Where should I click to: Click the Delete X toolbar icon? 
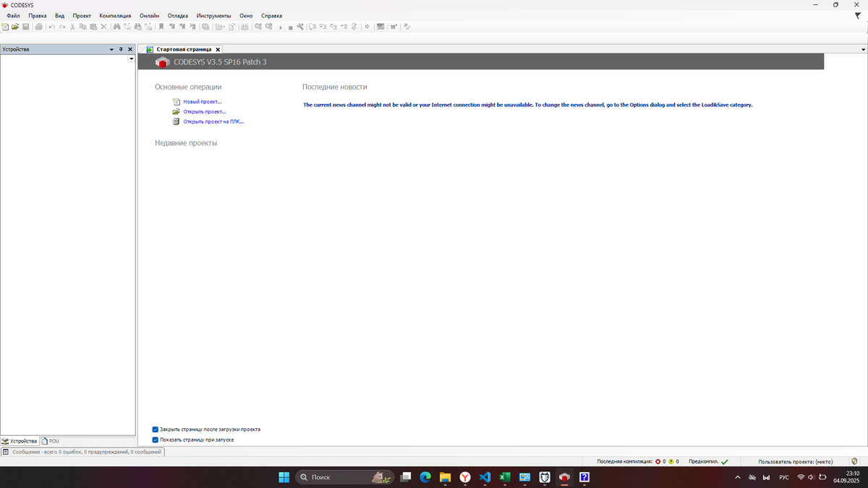pos(103,27)
